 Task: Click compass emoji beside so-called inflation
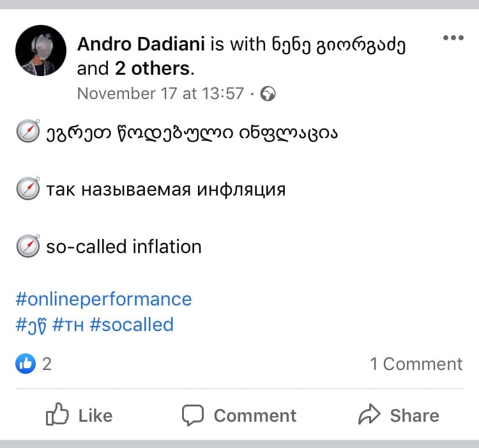pyautogui.click(x=28, y=246)
